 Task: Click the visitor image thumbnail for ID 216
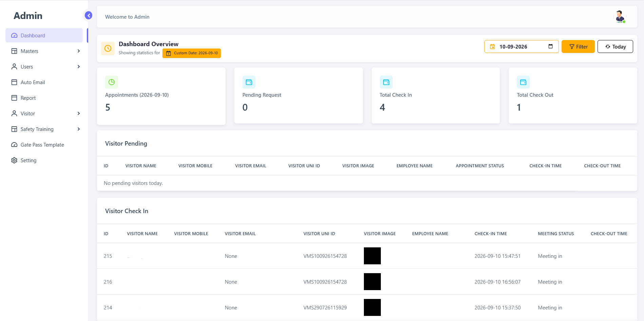point(372,282)
